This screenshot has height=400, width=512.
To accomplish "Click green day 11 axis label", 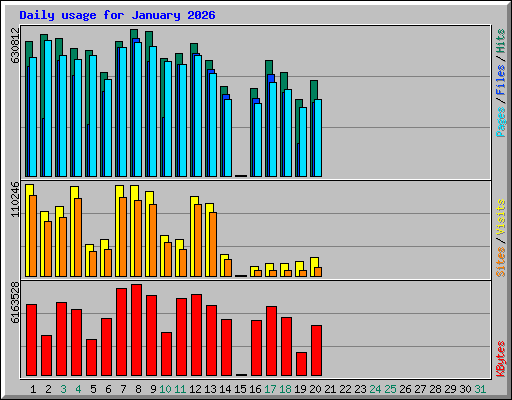I will point(180,389).
